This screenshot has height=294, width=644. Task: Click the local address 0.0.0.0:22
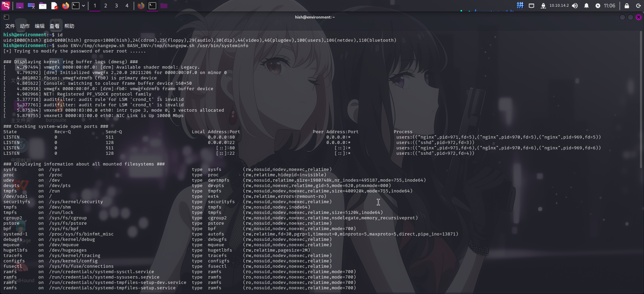click(x=221, y=142)
